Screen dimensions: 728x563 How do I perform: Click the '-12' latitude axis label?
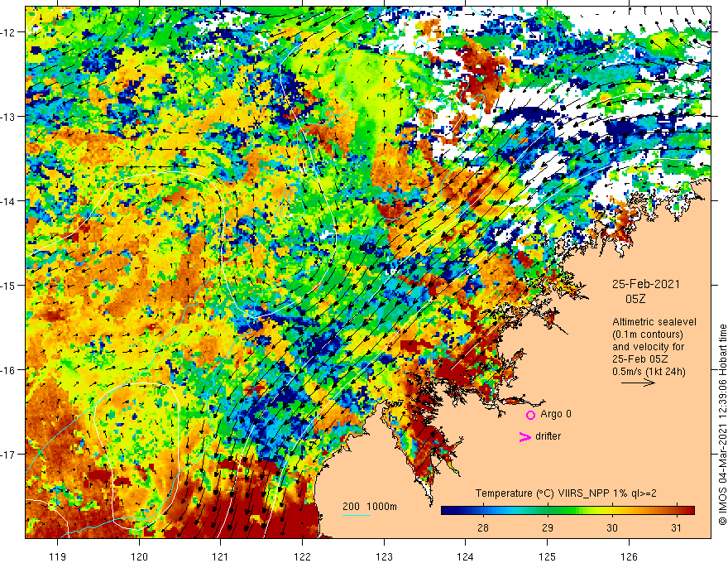[8, 32]
